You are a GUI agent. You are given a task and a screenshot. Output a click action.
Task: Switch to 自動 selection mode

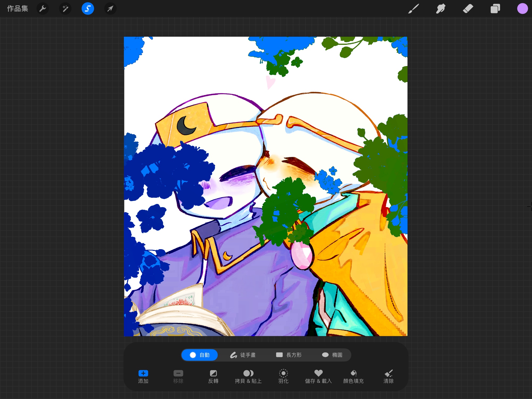[x=199, y=355]
